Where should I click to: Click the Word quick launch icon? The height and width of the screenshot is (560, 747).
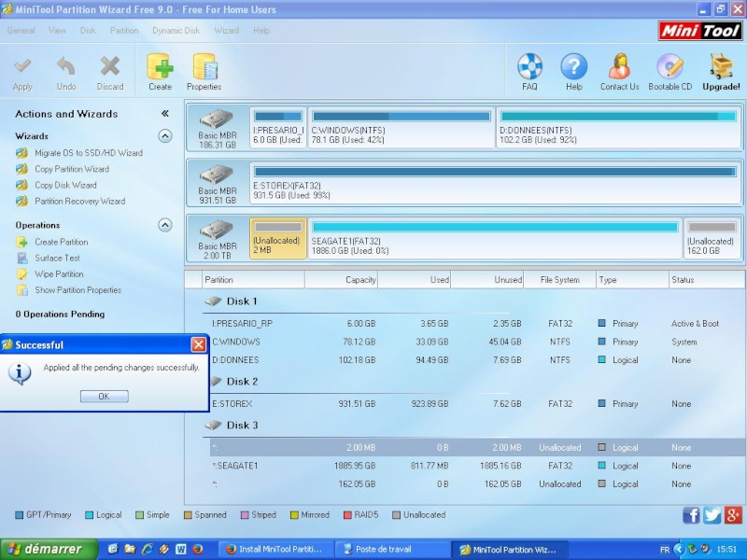click(181, 549)
